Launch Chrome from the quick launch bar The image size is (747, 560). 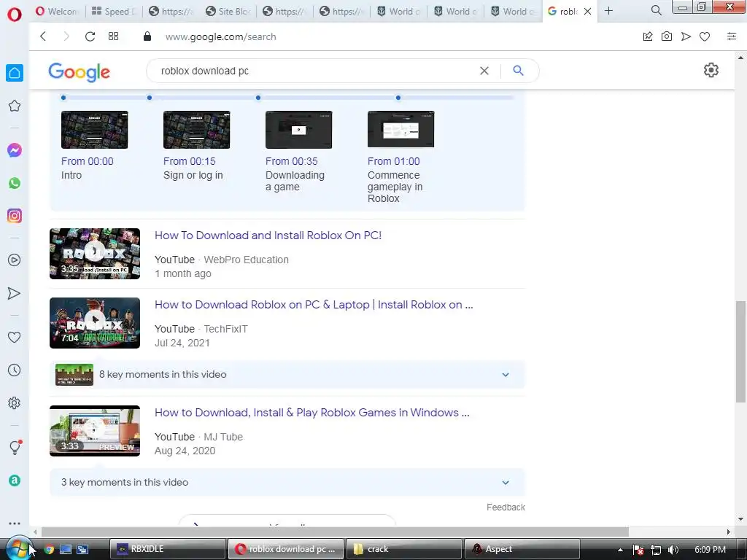point(49,549)
